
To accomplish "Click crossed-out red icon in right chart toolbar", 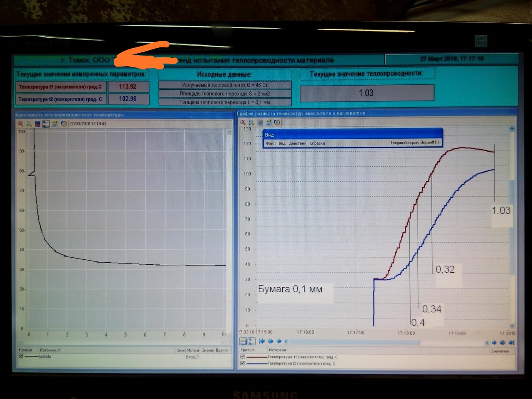I will 243,123.
